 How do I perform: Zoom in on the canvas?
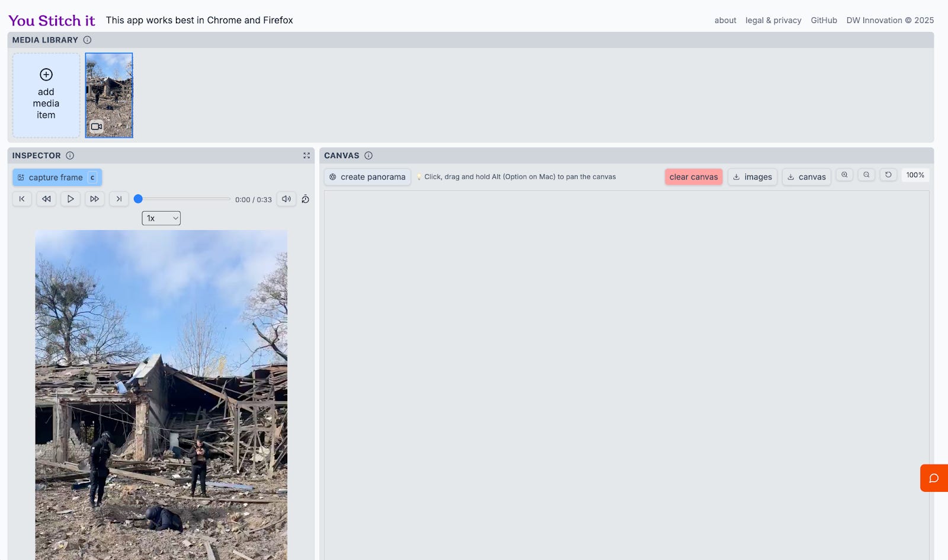(x=844, y=175)
